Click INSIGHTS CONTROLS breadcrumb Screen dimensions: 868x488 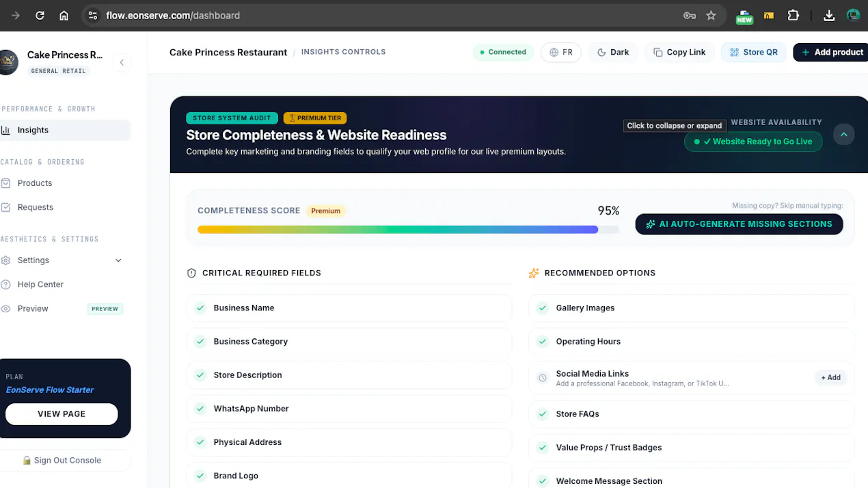click(343, 52)
